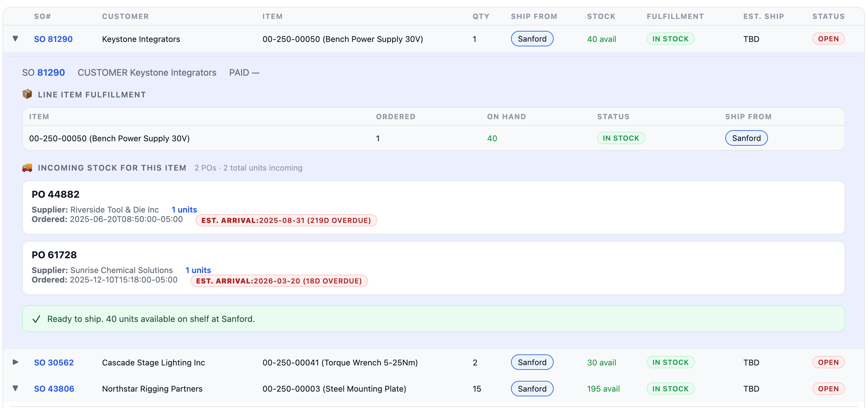The width and height of the screenshot is (868, 408).
Task: Click IN STOCK badge in SO 81290 row
Action: [670, 39]
